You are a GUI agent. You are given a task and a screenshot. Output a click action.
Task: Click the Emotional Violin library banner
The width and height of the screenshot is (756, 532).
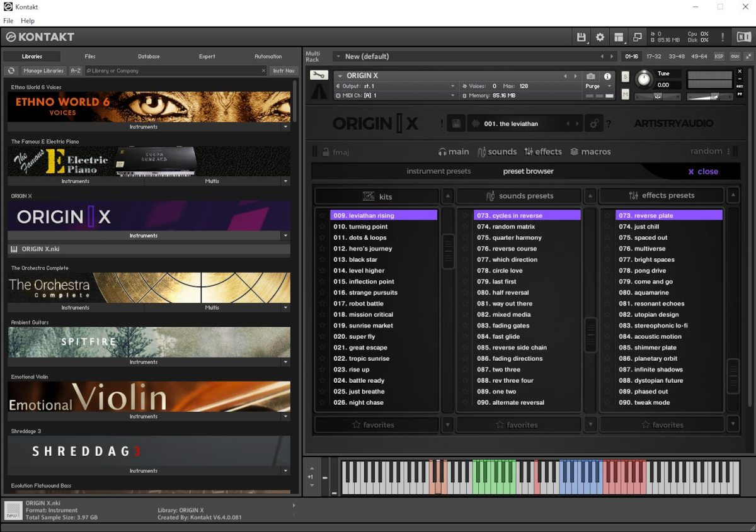point(149,397)
